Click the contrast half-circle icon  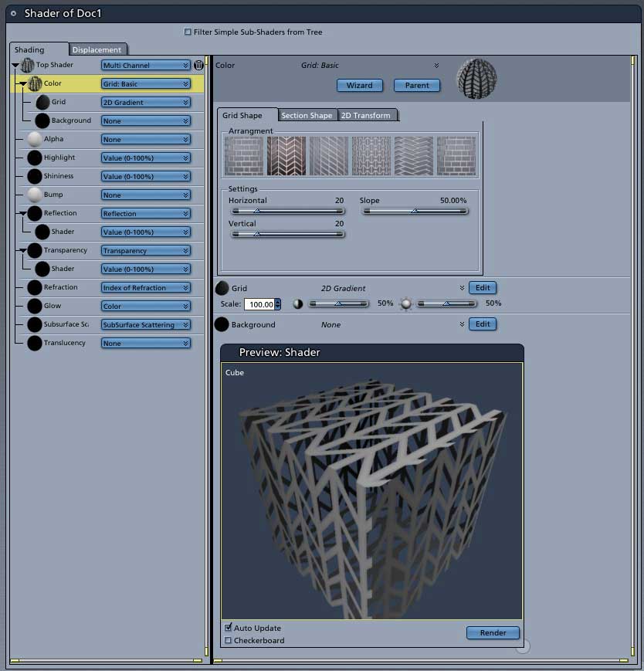click(x=298, y=303)
